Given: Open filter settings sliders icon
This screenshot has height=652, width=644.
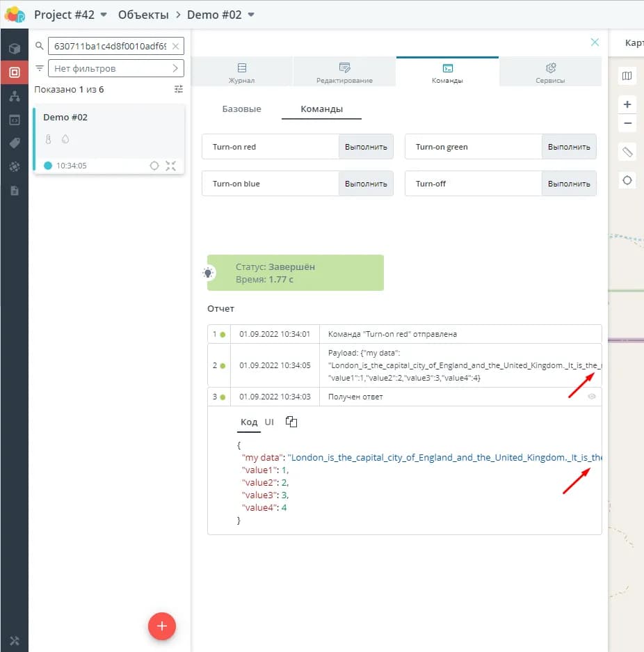Looking at the screenshot, I should pyautogui.click(x=179, y=90).
